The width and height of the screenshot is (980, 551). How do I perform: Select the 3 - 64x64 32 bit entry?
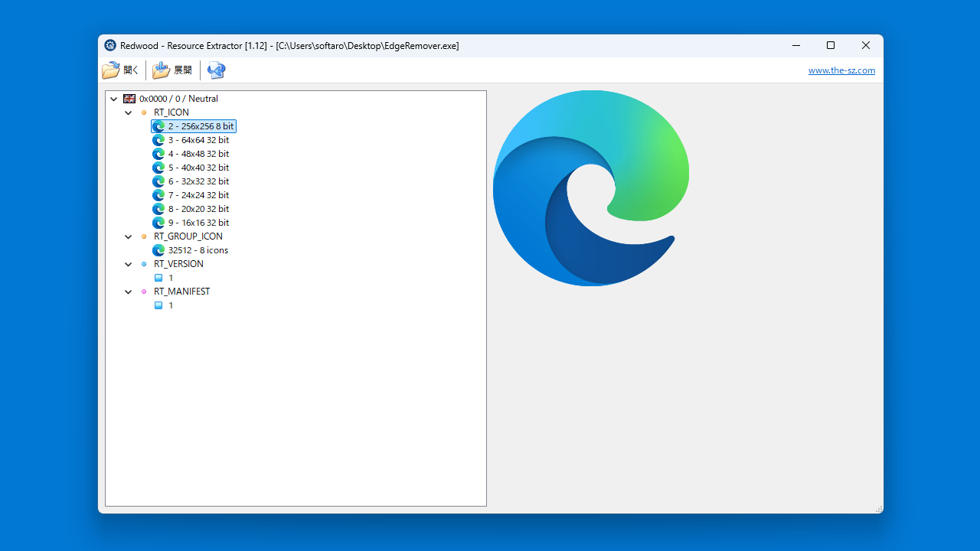click(x=198, y=140)
